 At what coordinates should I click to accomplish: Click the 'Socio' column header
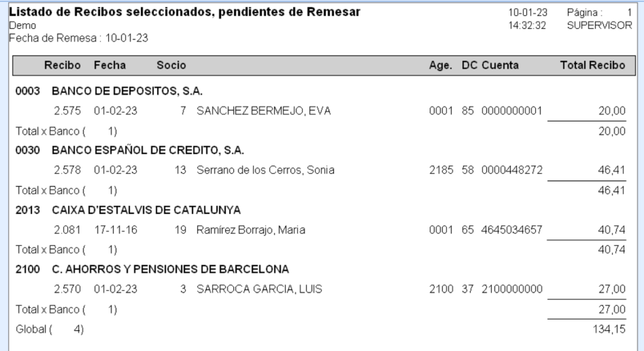pos(171,65)
